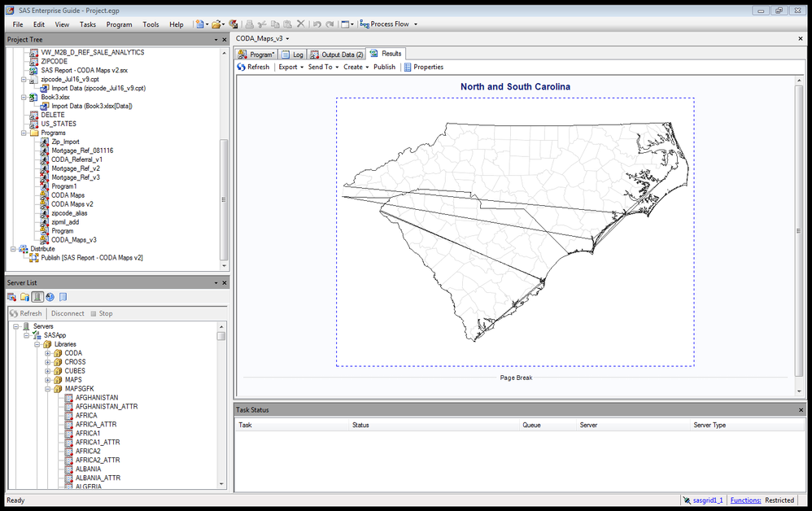Open the Create dropdown in Results toolbar
This screenshot has width=812, height=511.
[x=356, y=68]
